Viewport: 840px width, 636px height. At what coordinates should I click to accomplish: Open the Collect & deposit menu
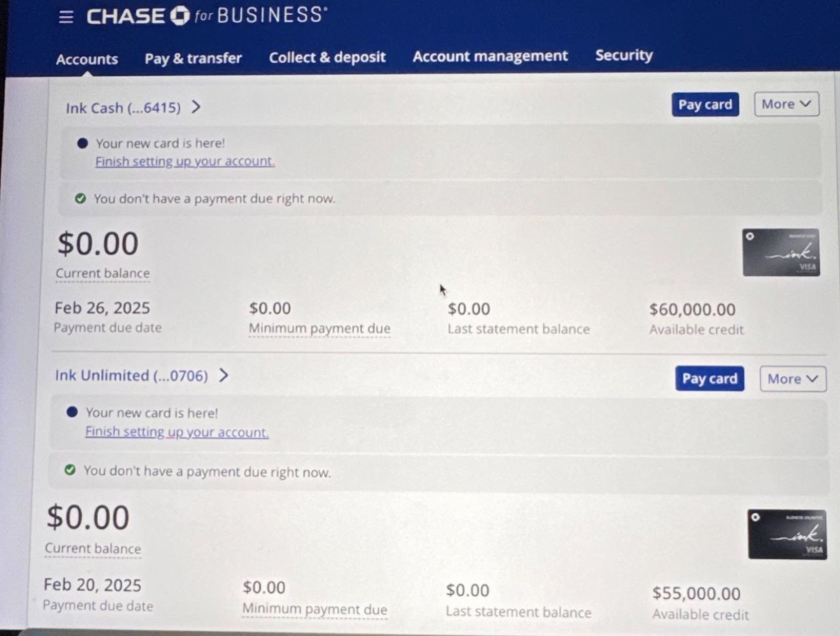(327, 57)
